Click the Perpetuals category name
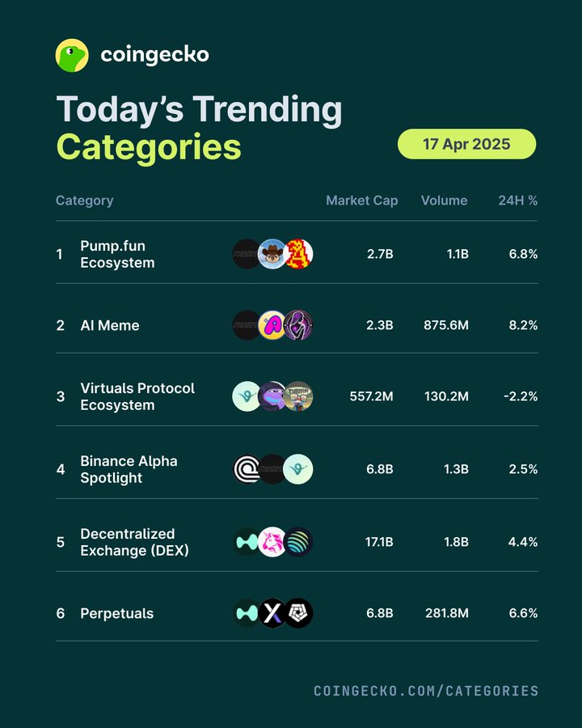This screenshot has width=582, height=728. 117,613
